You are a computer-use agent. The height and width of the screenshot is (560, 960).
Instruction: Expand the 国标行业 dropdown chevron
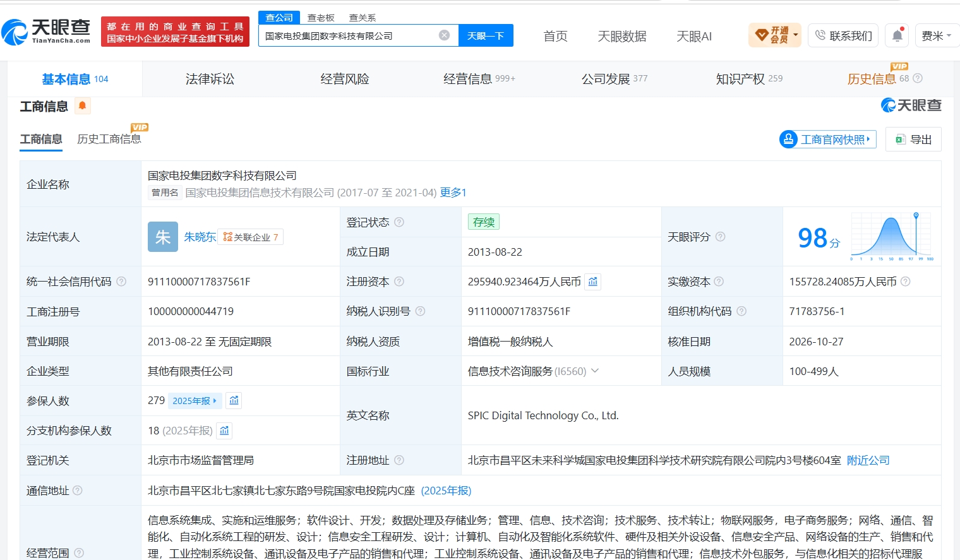click(x=594, y=371)
